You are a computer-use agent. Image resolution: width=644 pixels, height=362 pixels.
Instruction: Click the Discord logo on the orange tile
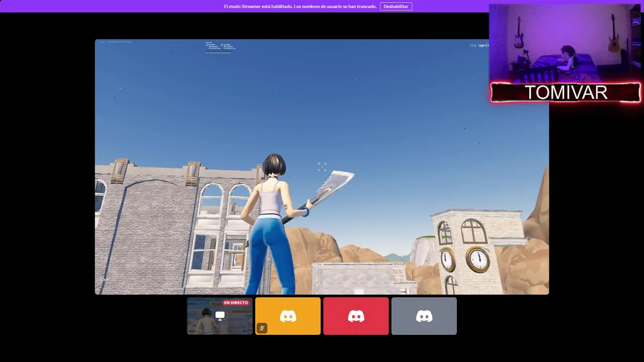pos(288,316)
